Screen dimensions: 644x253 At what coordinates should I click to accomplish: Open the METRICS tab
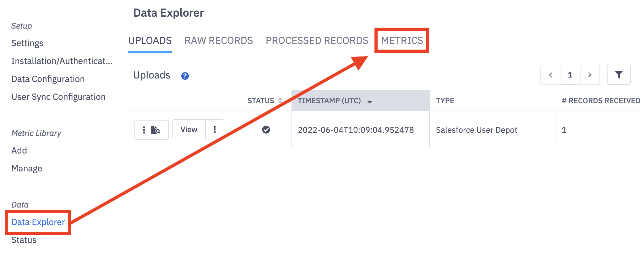402,40
